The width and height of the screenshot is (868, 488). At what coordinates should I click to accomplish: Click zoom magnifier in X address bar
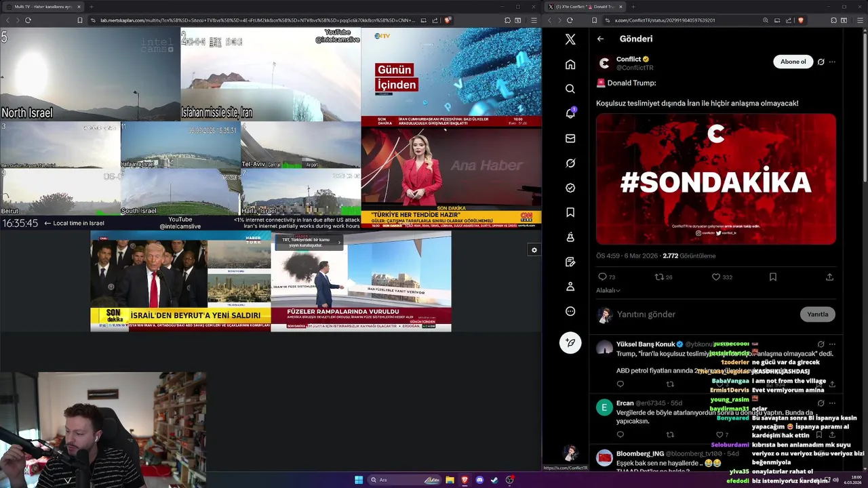[x=766, y=20]
